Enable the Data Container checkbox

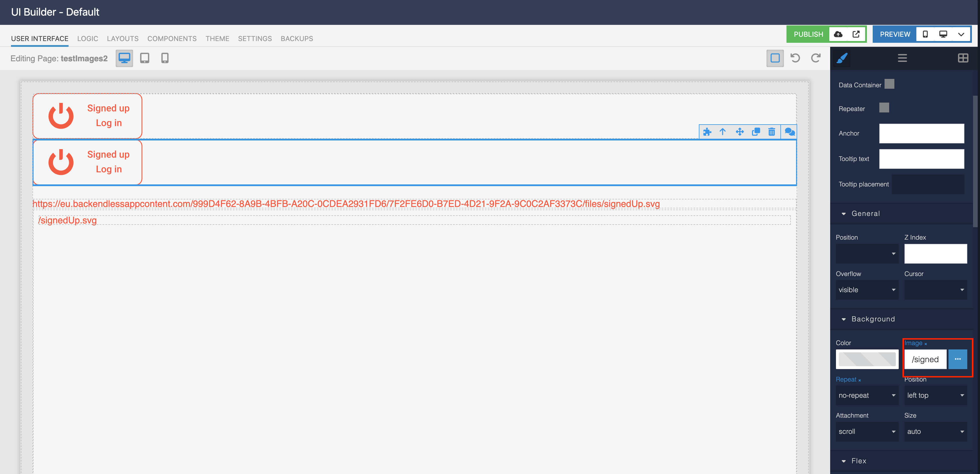click(889, 84)
